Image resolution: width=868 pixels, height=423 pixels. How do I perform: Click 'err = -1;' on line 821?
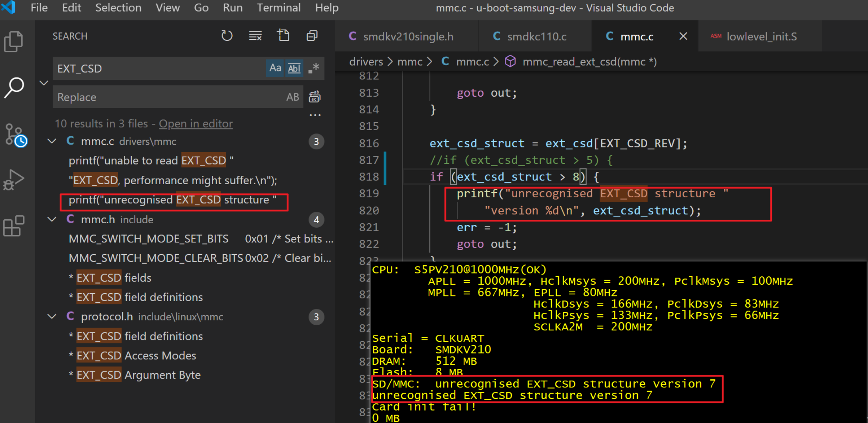click(x=487, y=227)
